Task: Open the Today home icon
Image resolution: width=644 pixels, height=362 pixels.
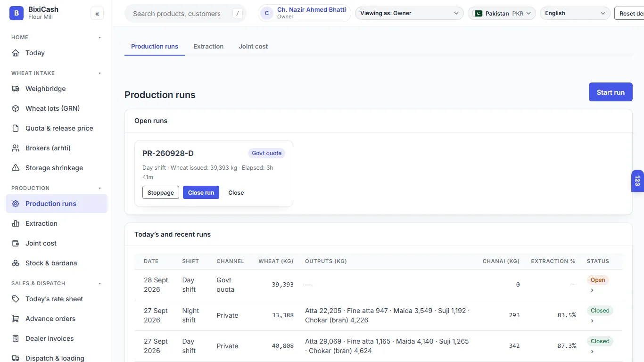Action: (16, 53)
